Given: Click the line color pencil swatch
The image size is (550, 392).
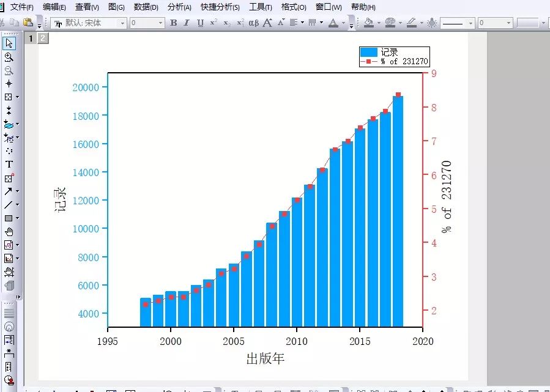Looking at the screenshot, I should (412, 23).
